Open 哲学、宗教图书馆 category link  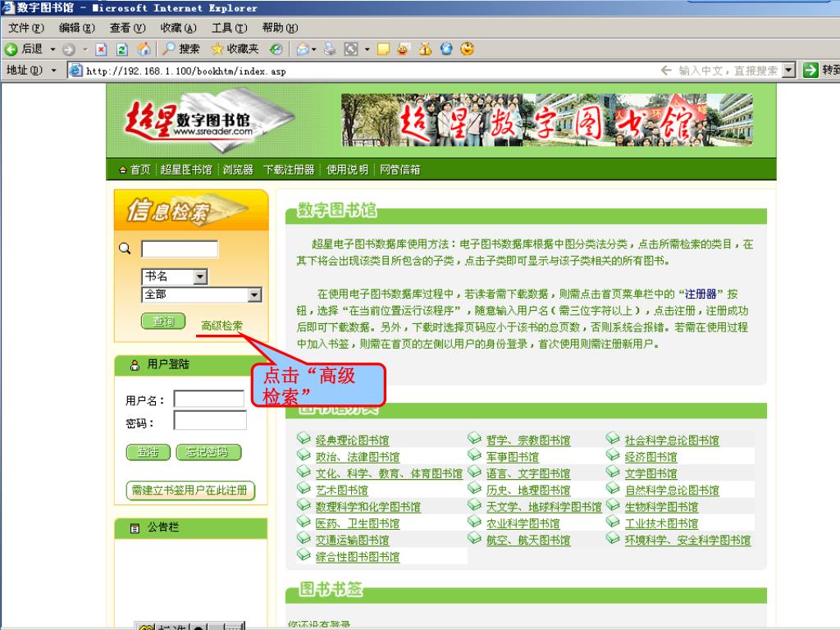tap(528, 441)
